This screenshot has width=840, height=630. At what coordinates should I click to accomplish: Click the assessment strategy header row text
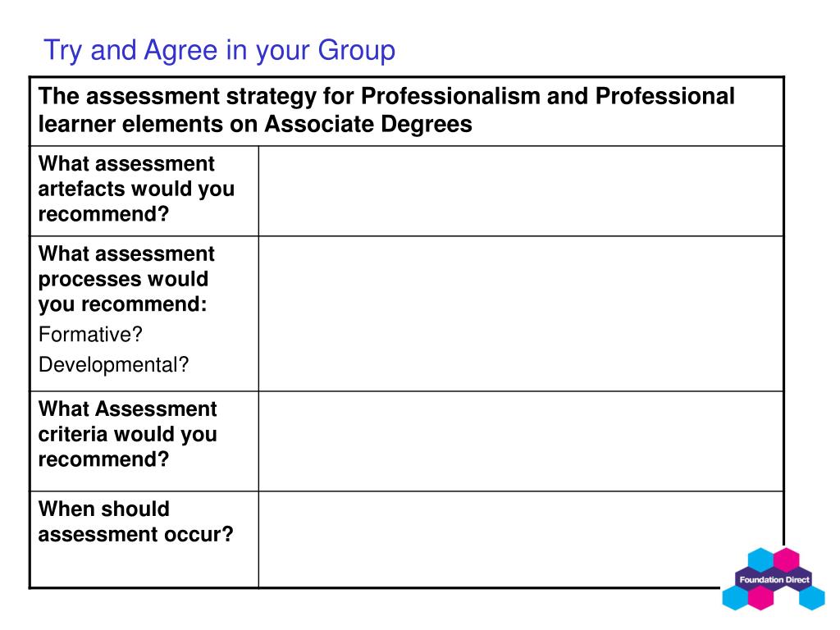tap(386, 110)
